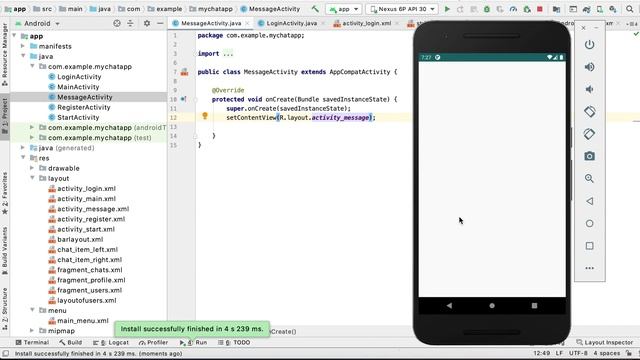Click the MessageActivity breadcrumb in navigation bar

270,9
